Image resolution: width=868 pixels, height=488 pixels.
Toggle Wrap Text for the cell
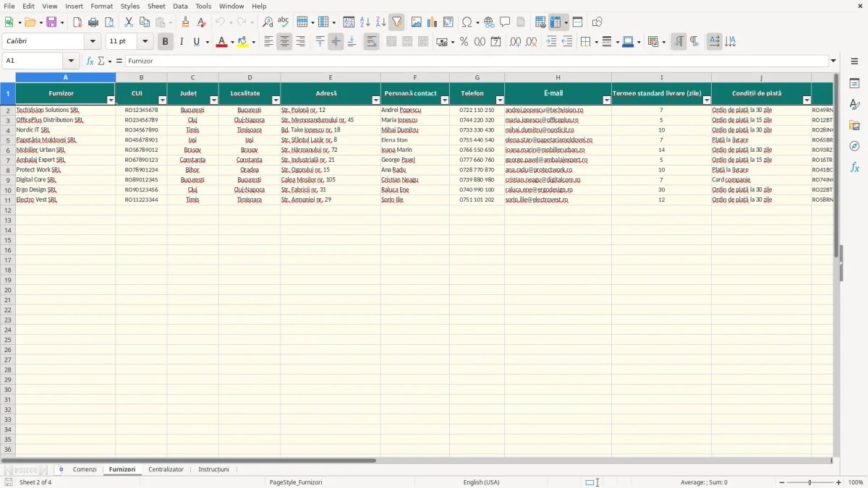pyautogui.click(x=371, y=42)
